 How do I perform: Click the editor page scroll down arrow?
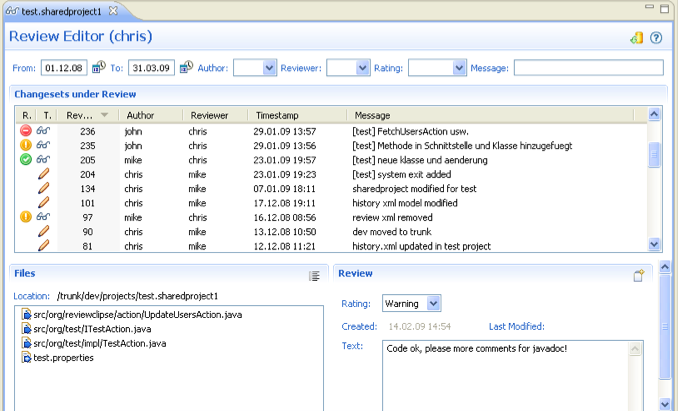665,404
